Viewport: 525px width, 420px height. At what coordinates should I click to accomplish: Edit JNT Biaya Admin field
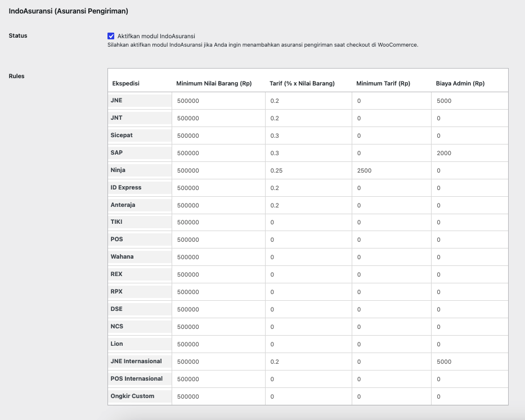(x=470, y=118)
